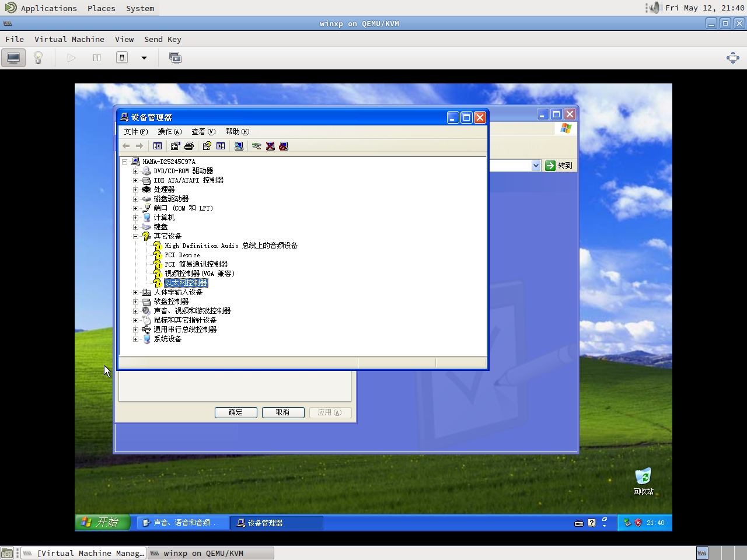Expand the IDE ATA/ATAPI 控制器 node

135,180
